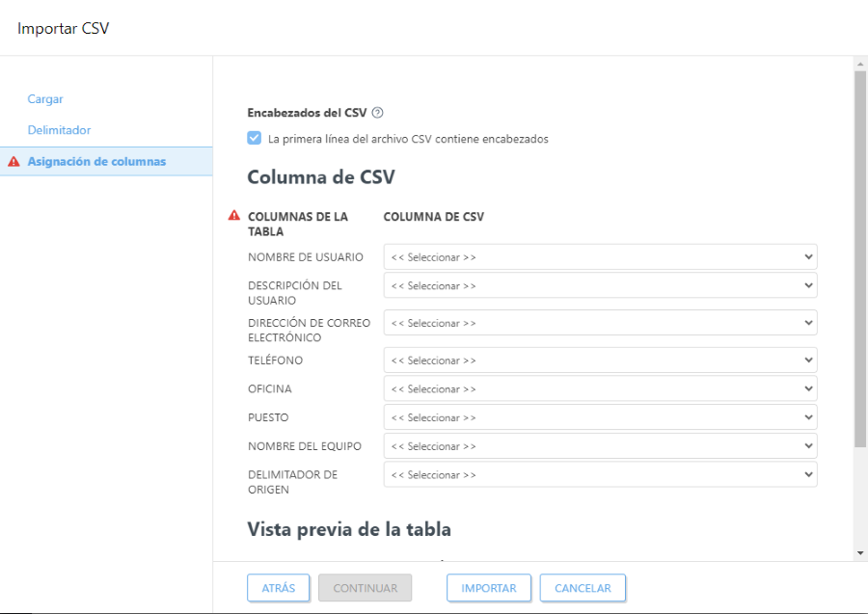Screen dimensions: 868x614
Task: Click the ATRÁS button
Action: [x=278, y=587]
